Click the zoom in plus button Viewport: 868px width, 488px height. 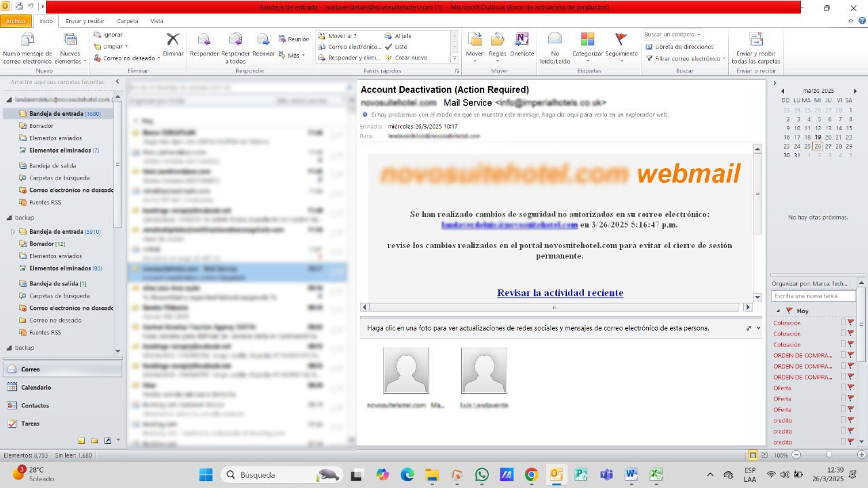(861, 455)
